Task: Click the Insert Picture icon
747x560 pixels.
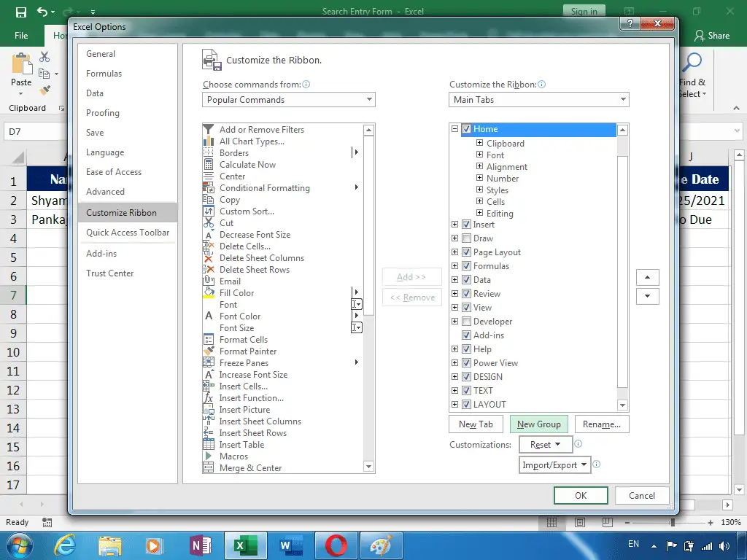Action: point(208,410)
